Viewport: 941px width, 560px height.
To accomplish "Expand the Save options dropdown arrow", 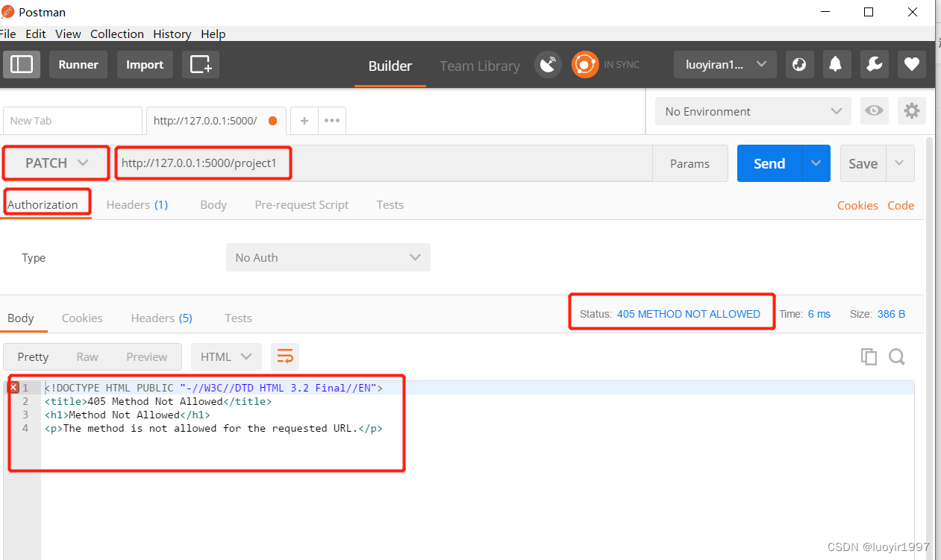I will coord(900,163).
